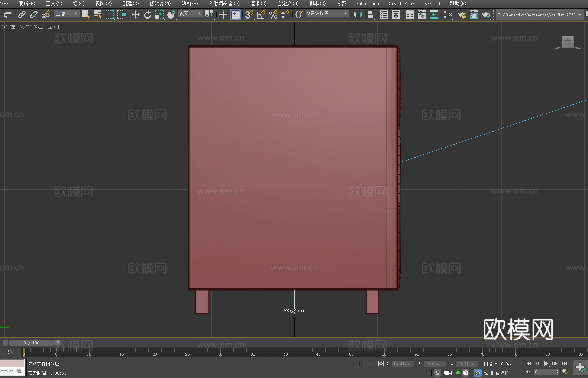This screenshot has height=378, width=588.
Task: Click the Play Animation button
Action: click(x=546, y=364)
